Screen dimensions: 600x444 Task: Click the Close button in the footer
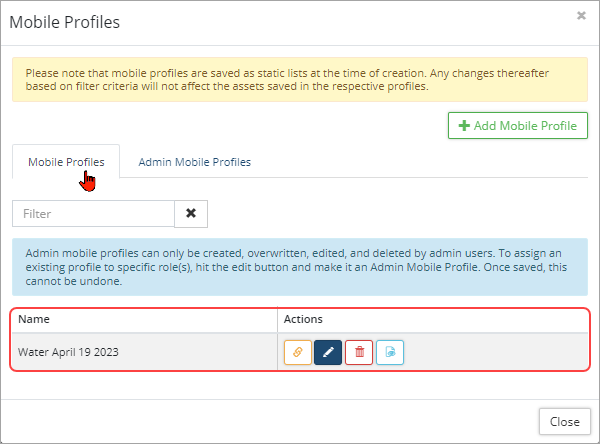564,421
